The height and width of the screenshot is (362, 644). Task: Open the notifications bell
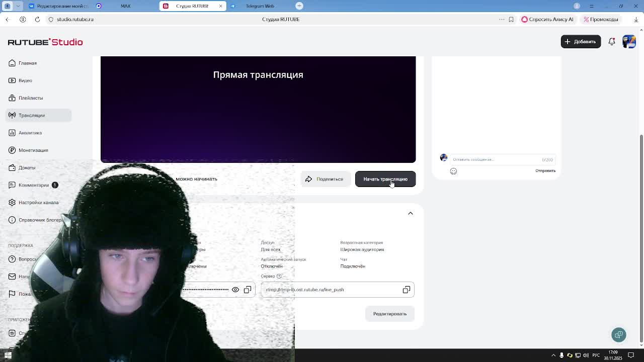(612, 42)
